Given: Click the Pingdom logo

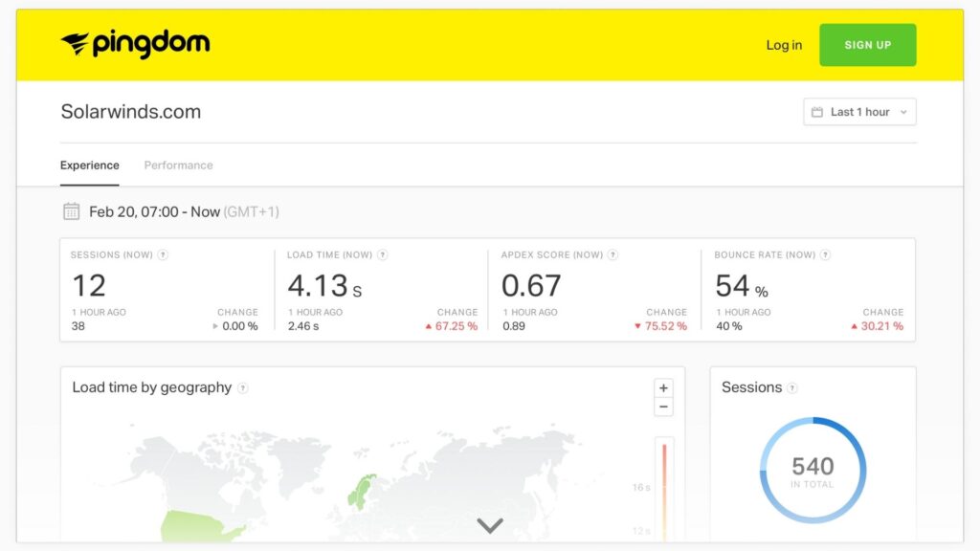Looking at the screenshot, I should point(135,44).
